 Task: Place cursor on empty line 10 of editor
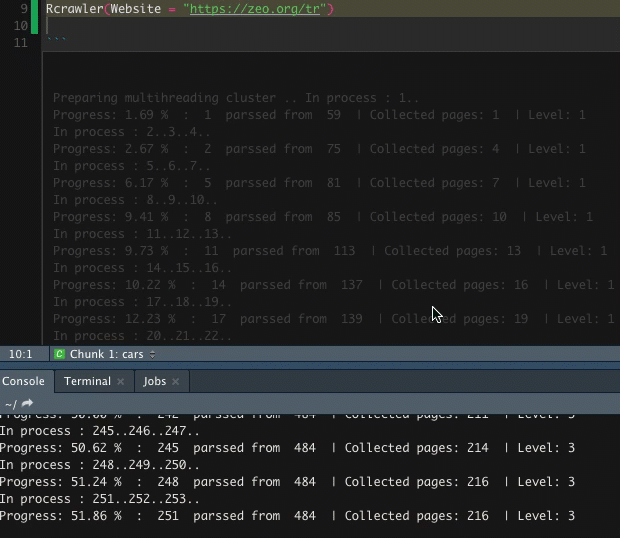(x=331, y=26)
